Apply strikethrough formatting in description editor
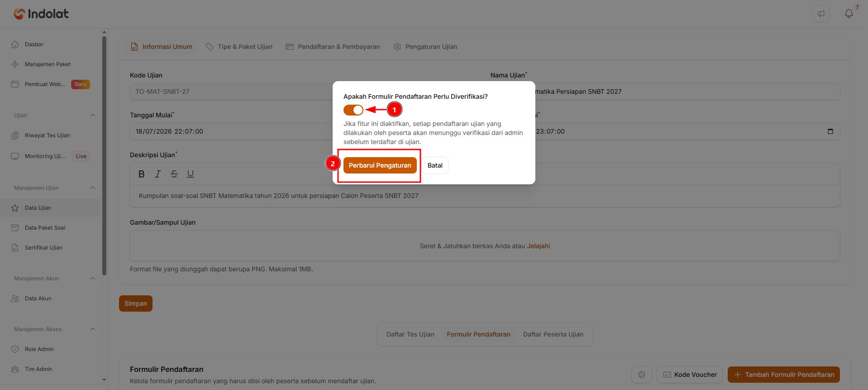 point(174,174)
